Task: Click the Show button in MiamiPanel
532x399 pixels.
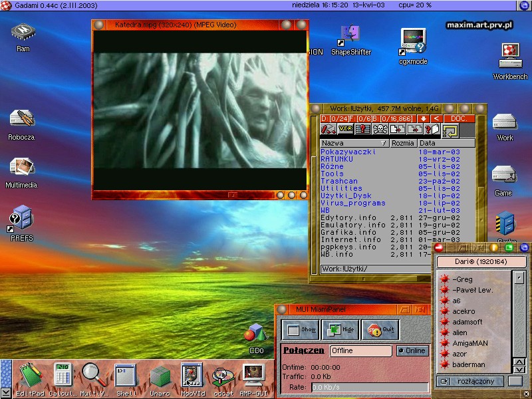Action: (301, 329)
